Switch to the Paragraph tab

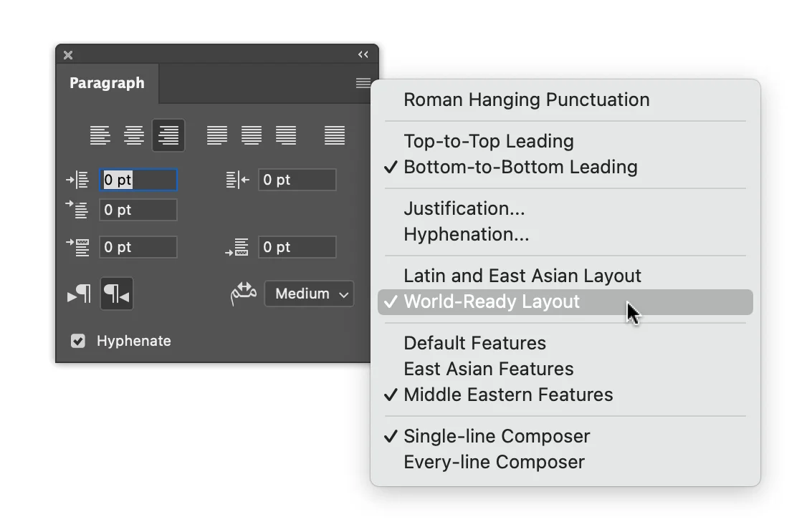108,83
